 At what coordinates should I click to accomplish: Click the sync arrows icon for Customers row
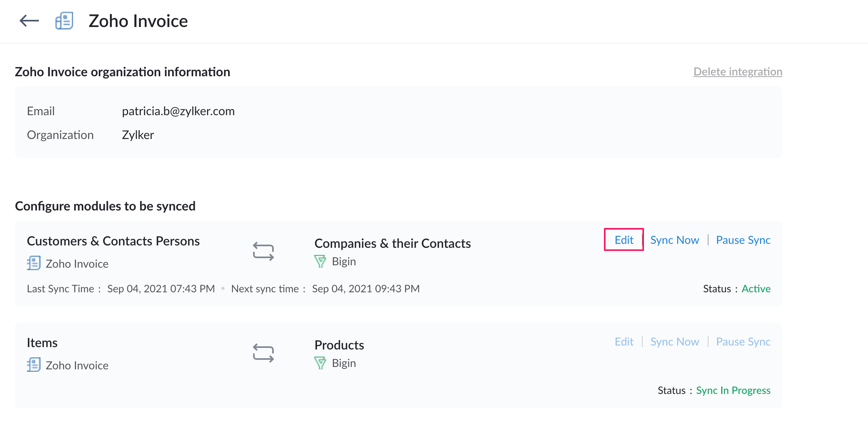coord(263,251)
